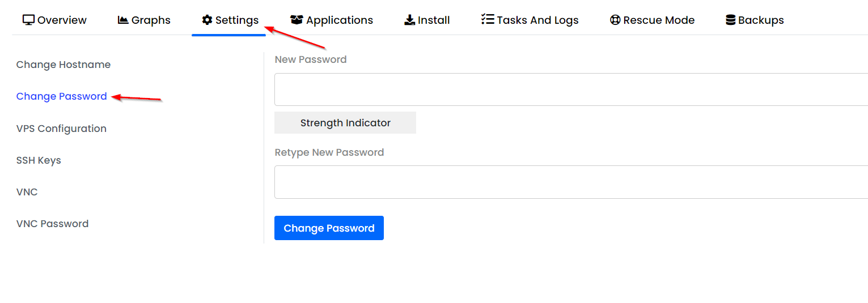Image resolution: width=868 pixels, height=303 pixels.
Task: Click the monitor icon beside Overview
Action: [28, 20]
